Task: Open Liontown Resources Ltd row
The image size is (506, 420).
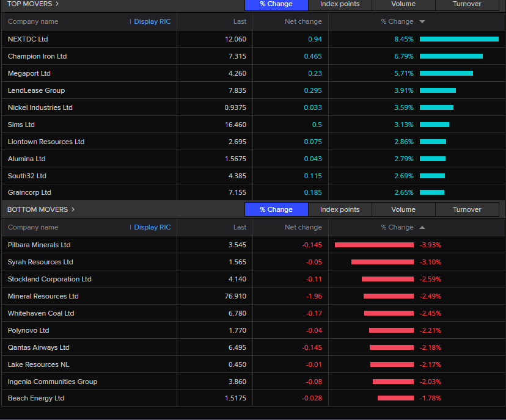Action: pyautogui.click(x=253, y=142)
